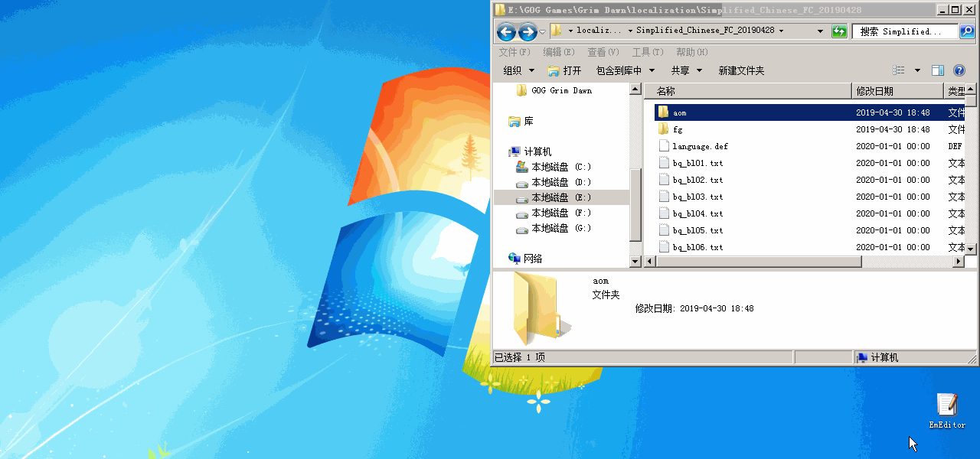
Task: Toggle the preview pane button
Action: tap(938, 70)
